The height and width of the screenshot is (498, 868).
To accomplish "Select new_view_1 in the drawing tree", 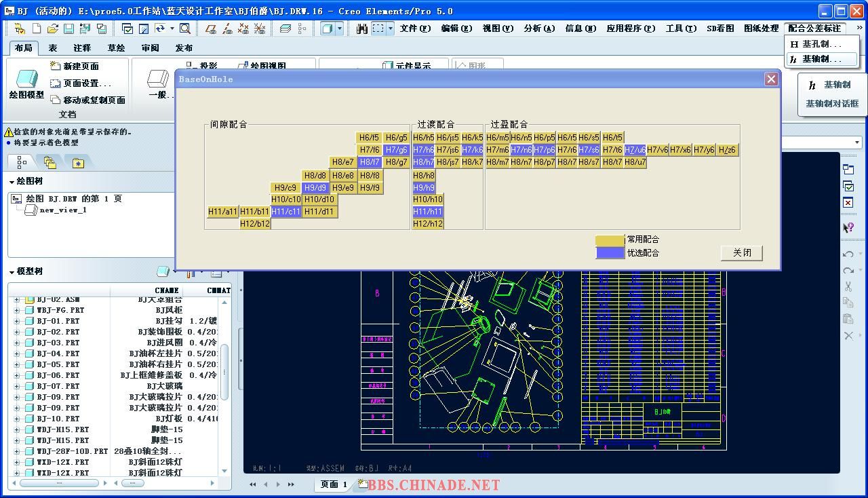I will [63, 210].
